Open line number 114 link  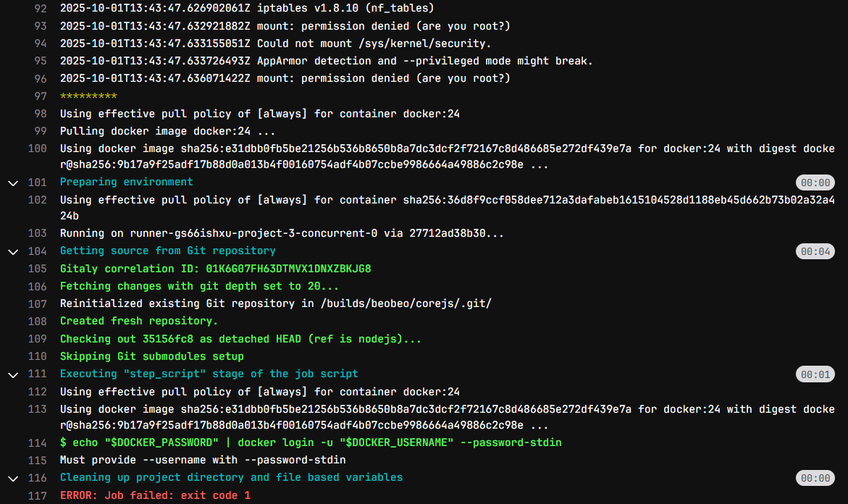coord(37,442)
